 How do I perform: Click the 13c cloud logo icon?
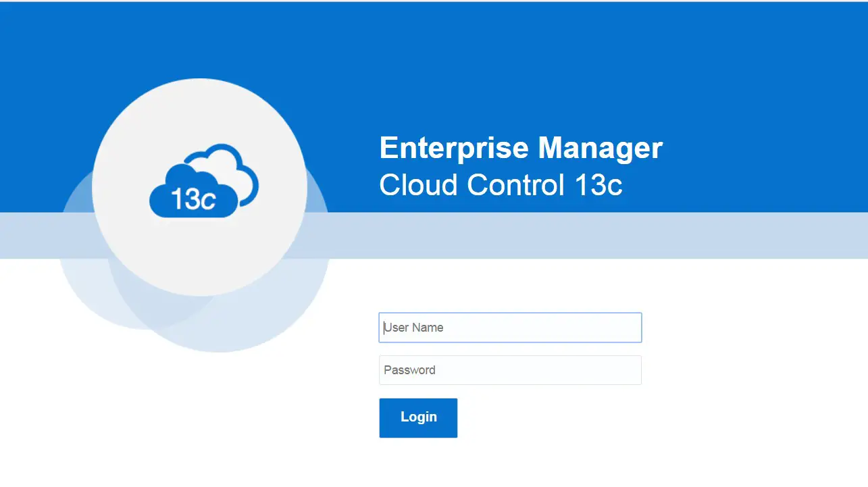coord(204,180)
